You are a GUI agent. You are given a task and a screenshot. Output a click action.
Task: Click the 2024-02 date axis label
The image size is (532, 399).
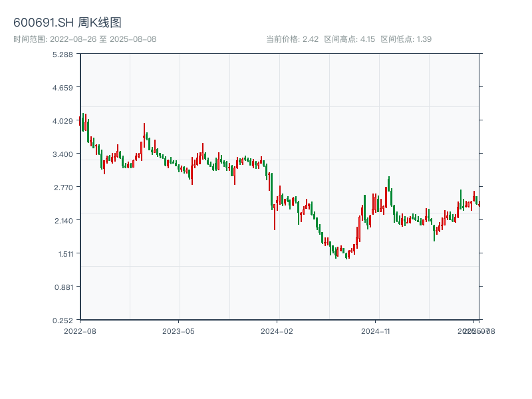[277, 331]
